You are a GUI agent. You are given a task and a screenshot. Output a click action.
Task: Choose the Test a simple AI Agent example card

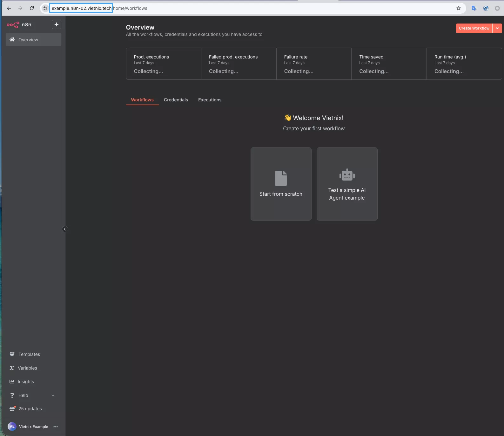[347, 184]
